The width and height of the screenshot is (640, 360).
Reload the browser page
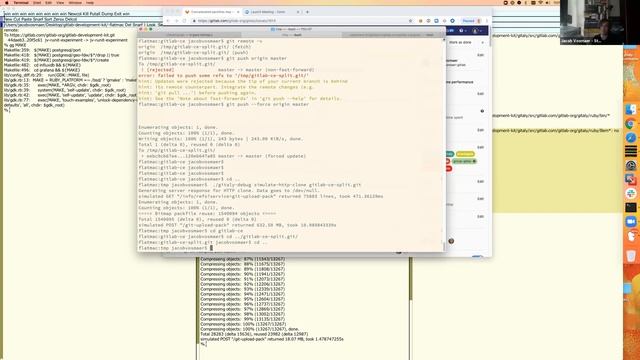coord(184,20)
